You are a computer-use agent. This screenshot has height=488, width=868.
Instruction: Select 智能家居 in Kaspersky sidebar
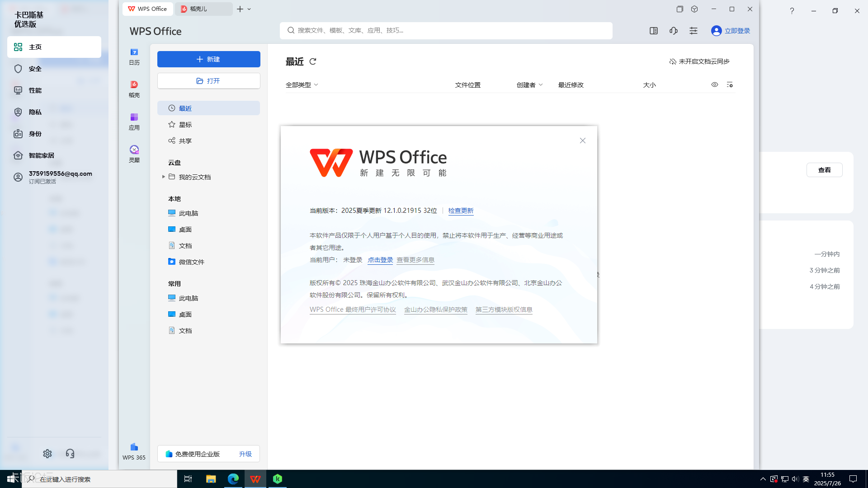[54, 155]
